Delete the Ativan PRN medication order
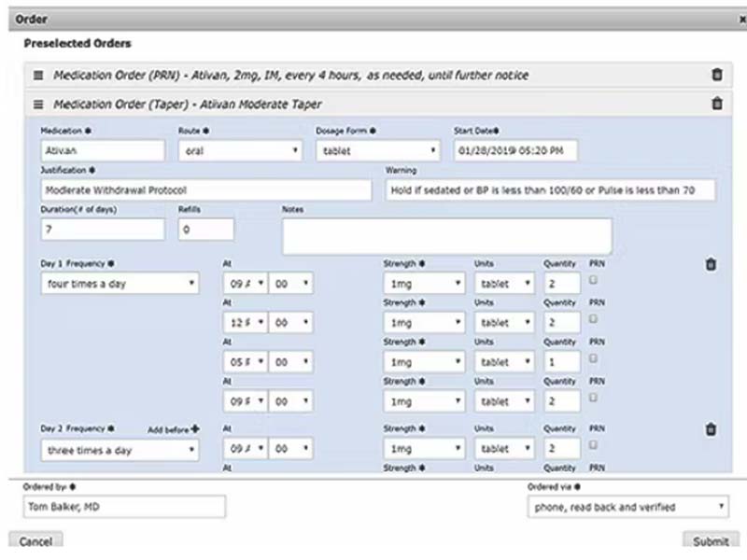Viewport: 747px width, 560px height. pyautogui.click(x=716, y=75)
